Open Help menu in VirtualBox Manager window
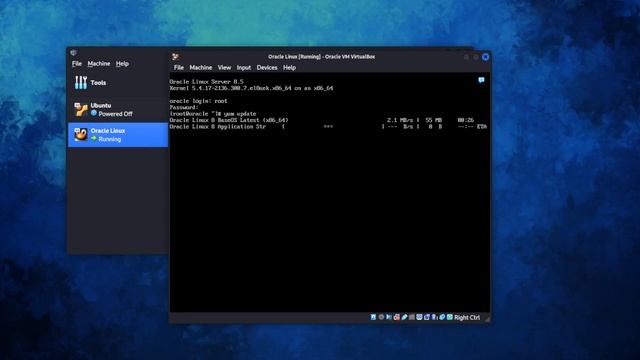This screenshot has width=640, height=360. [x=122, y=64]
